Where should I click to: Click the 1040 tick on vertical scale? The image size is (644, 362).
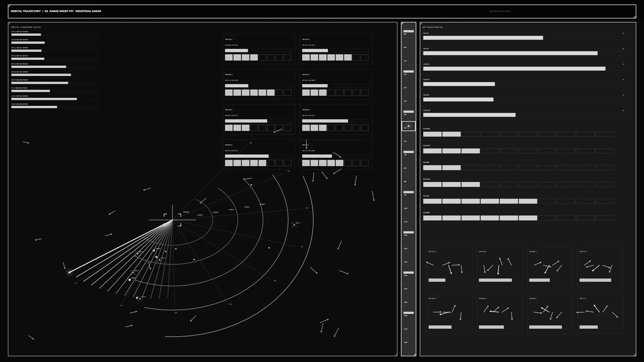(x=405, y=208)
